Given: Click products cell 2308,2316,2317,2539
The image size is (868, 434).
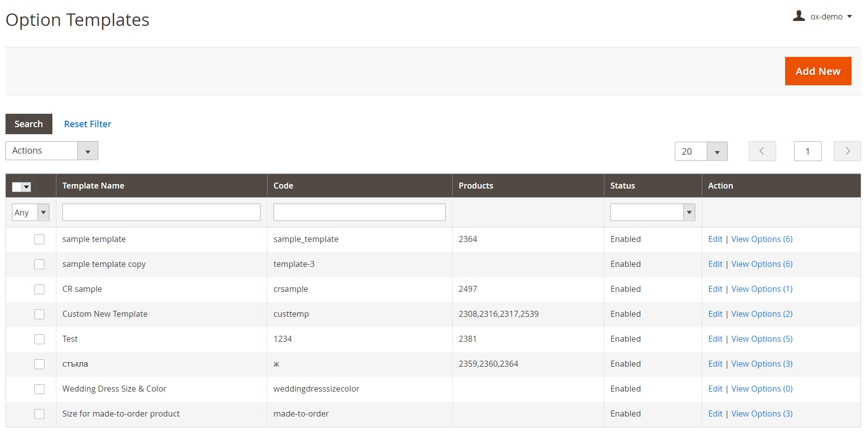Looking at the screenshot, I should click(499, 314).
